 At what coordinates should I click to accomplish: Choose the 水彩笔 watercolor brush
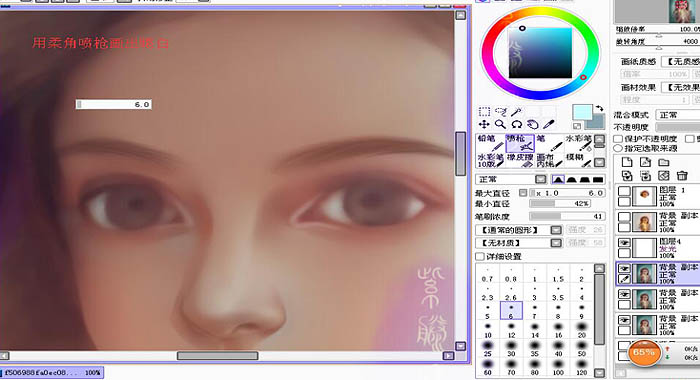pyautogui.click(x=579, y=143)
